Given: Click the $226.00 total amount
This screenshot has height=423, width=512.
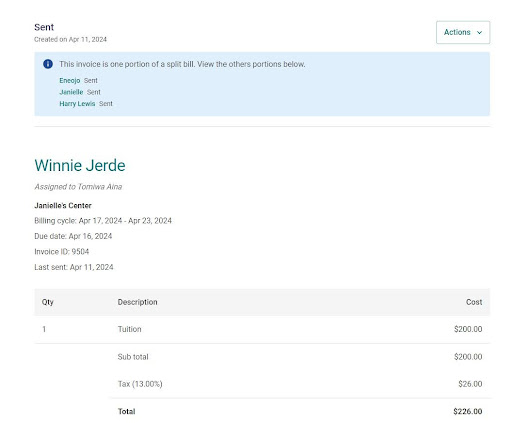Looking at the screenshot, I should coord(468,411).
